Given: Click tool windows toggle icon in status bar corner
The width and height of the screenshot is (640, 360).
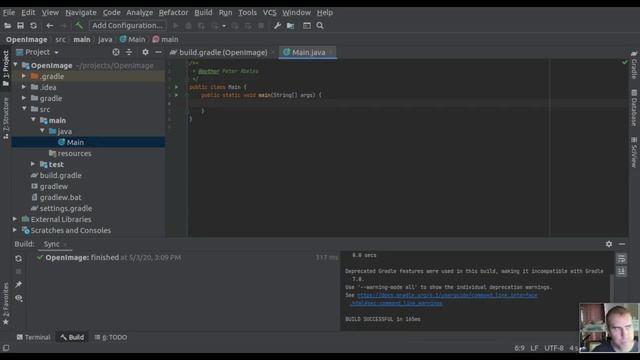Looking at the screenshot, I should point(6,348).
